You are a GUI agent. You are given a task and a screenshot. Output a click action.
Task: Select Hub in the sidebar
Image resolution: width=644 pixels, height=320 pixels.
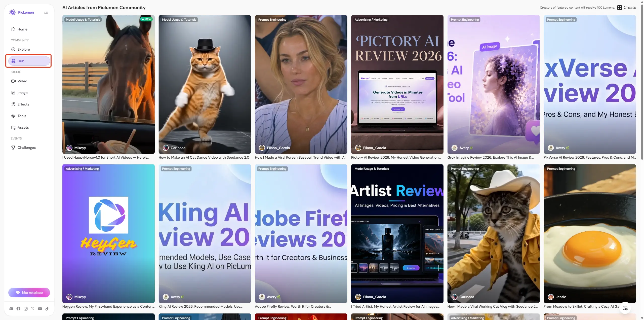(29, 61)
